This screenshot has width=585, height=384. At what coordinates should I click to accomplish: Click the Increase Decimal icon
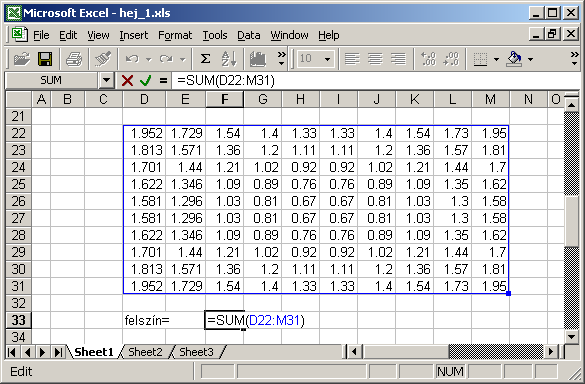point(428,59)
